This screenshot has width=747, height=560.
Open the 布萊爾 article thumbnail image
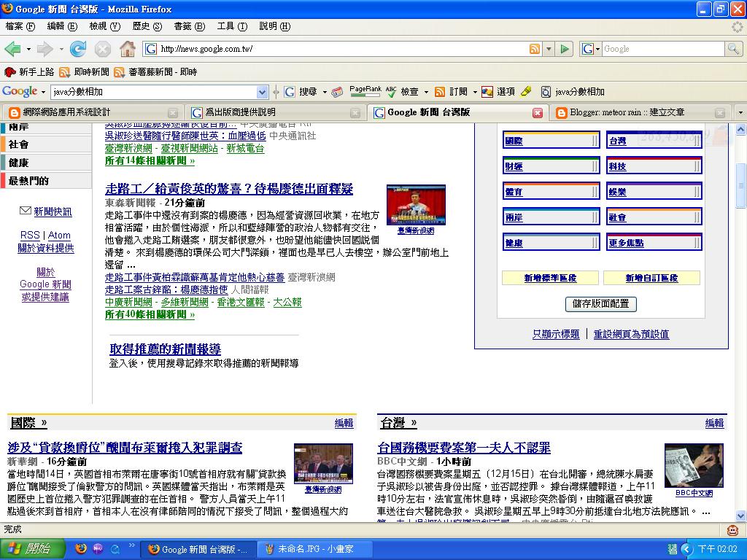click(x=323, y=464)
